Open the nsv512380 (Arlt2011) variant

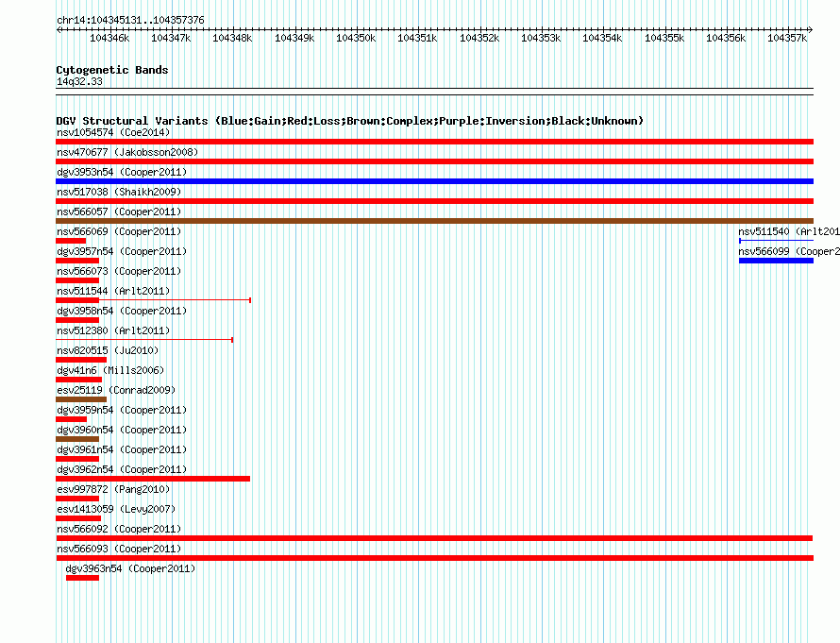pyautogui.click(x=113, y=330)
